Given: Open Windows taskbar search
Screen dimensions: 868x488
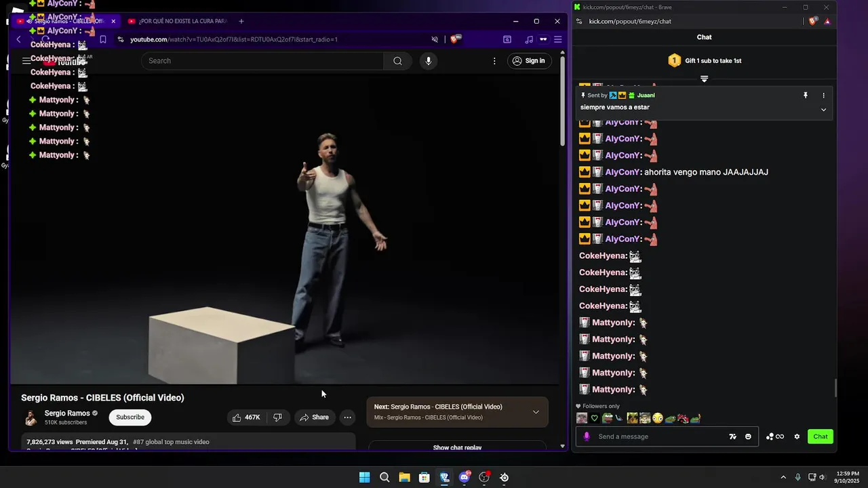Looking at the screenshot, I should [x=384, y=477].
